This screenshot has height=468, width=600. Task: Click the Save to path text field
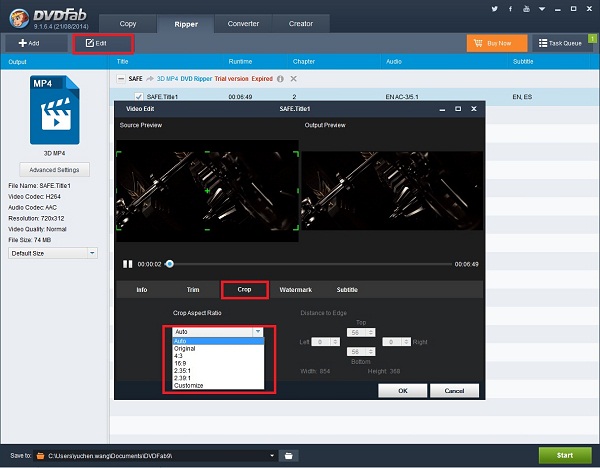156,455
